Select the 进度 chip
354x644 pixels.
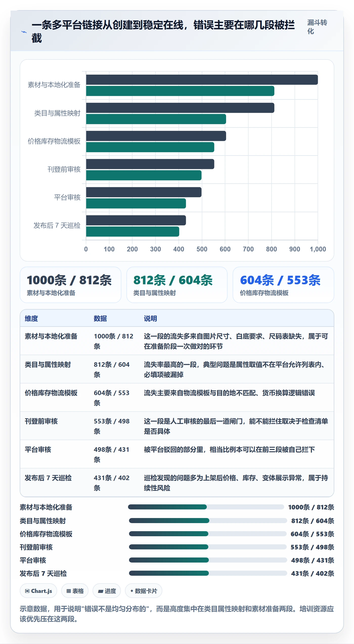pyautogui.click(x=107, y=591)
